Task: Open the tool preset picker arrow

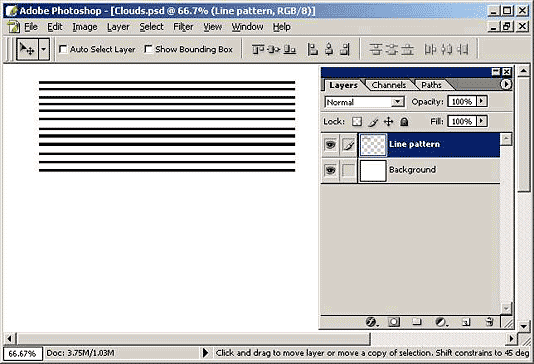Action: pyautogui.click(x=44, y=49)
